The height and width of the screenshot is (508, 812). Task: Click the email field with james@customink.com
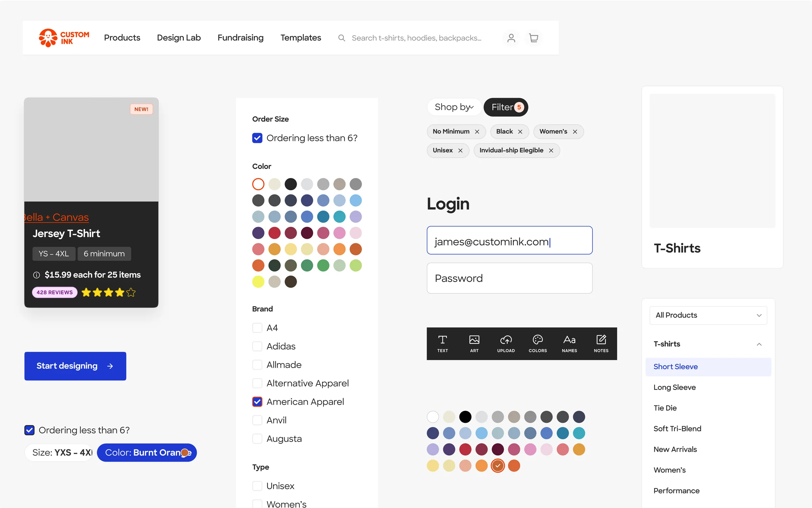pyautogui.click(x=510, y=240)
